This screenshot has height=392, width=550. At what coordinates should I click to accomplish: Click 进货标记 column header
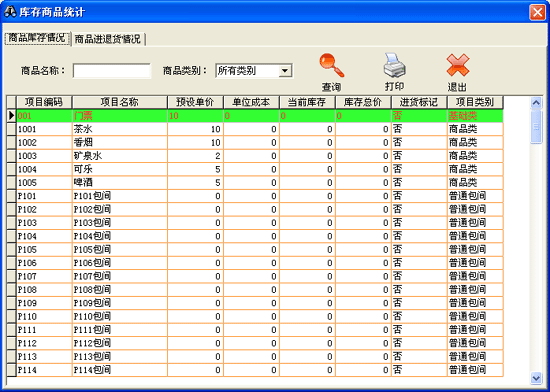419,102
